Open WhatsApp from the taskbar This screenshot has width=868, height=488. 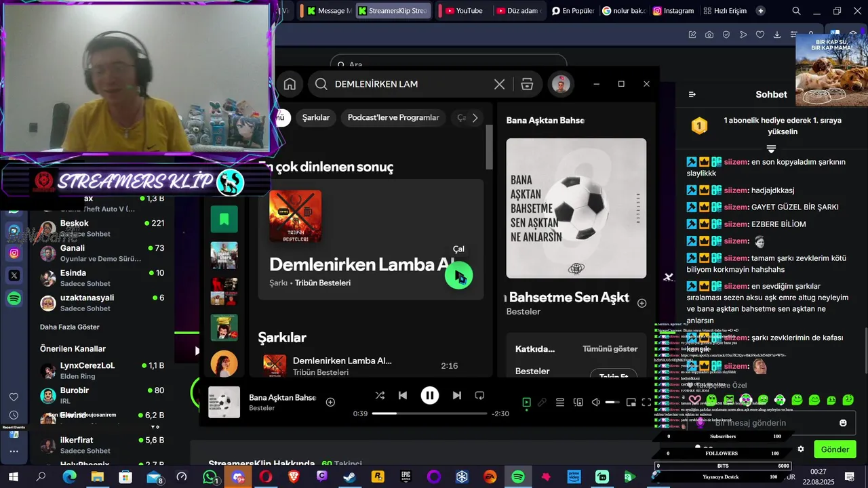(210, 477)
